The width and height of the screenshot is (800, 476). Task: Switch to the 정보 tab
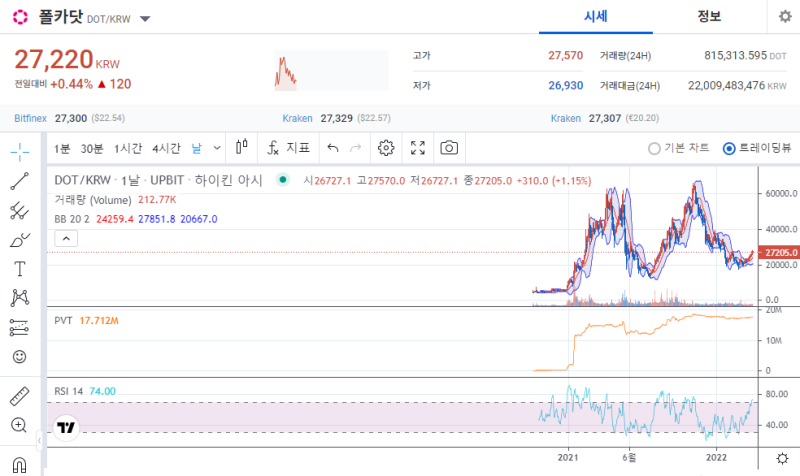click(709, 16)
